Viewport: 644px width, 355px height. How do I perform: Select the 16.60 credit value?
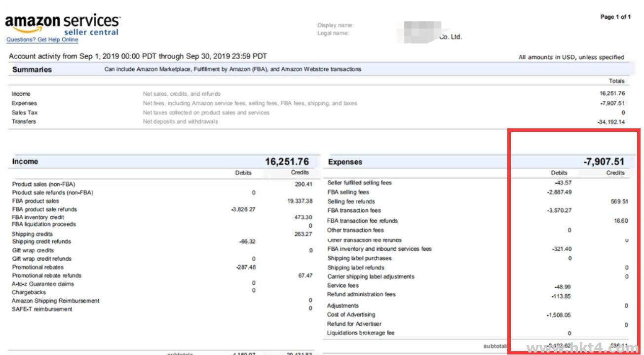tap(621, 221)
